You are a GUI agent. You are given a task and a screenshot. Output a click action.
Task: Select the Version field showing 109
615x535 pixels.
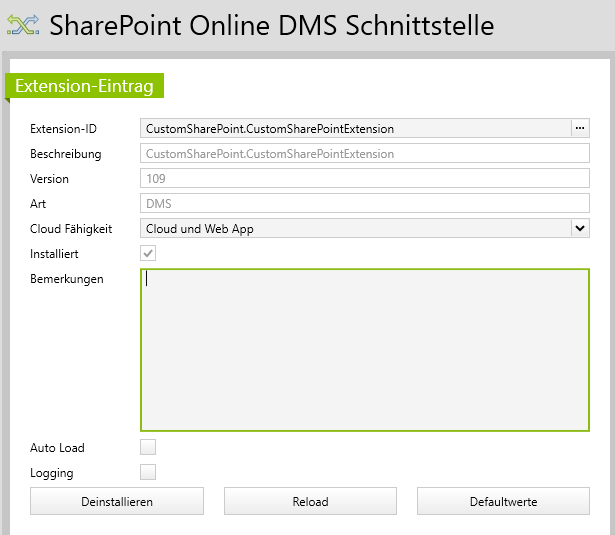pyautogui.click(x=364, y=179)
